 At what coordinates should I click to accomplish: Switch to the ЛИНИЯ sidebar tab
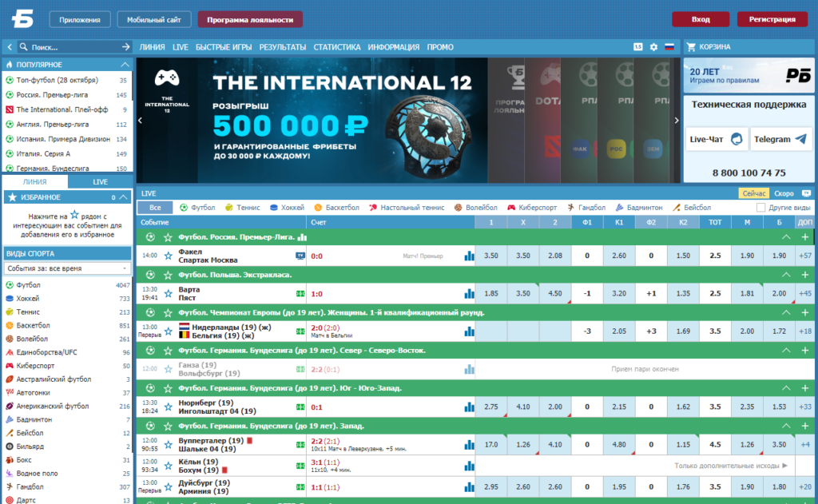[x=35, y=181]
